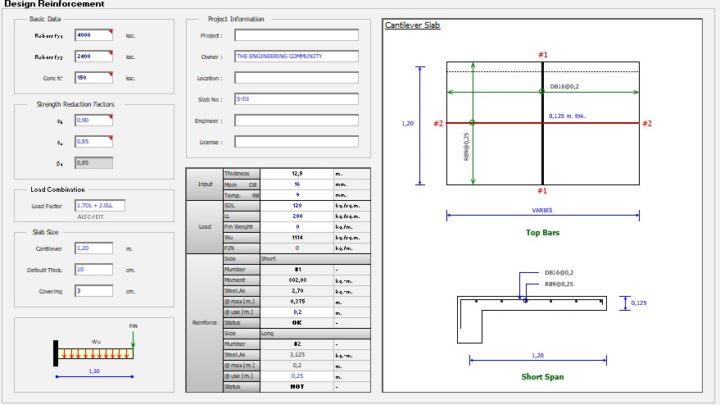Focus the Project name field
720x405 pixels.
tap(297, 35)
